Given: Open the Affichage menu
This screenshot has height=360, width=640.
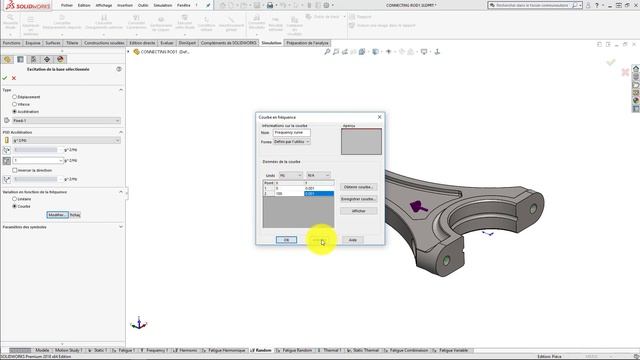Looking at the screenshot, I should (x=104, y=5).
